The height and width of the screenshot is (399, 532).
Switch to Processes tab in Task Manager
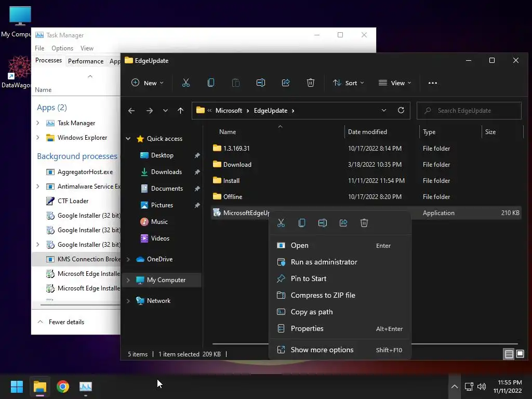(x=48, y=60)
